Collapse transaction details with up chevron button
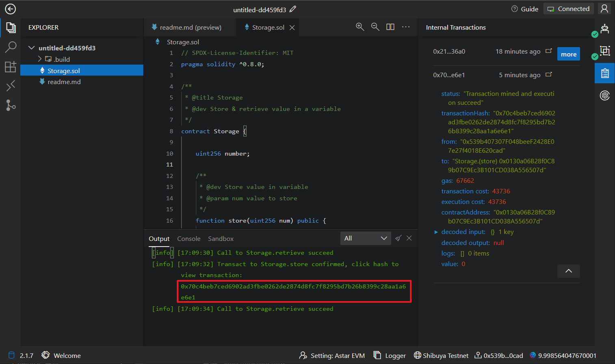The height and width of the screenshot is (364, 615). coord(568,271)
